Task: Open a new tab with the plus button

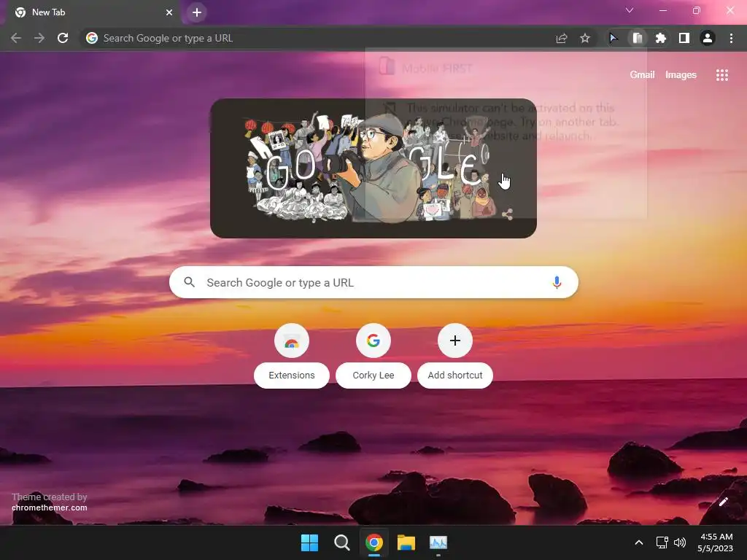Action: click(x=197, y=12)
